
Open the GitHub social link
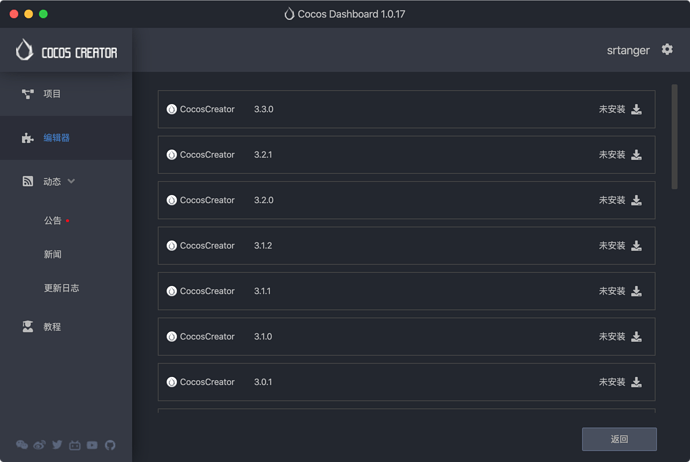point(110,445)
